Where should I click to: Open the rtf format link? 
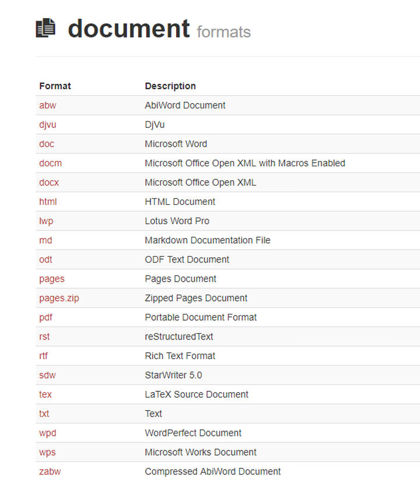(44, 356)
